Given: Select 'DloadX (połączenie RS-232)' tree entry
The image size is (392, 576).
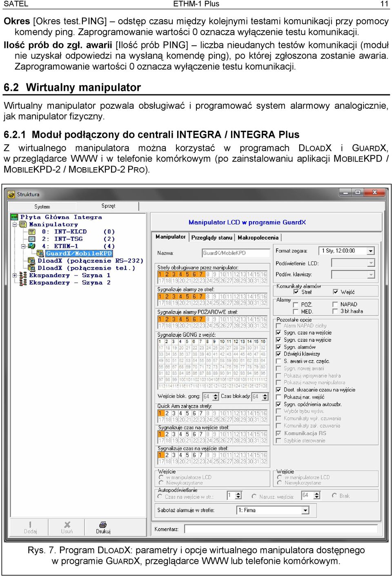Looking at the screenshot, I should click(x=90, y=261).
